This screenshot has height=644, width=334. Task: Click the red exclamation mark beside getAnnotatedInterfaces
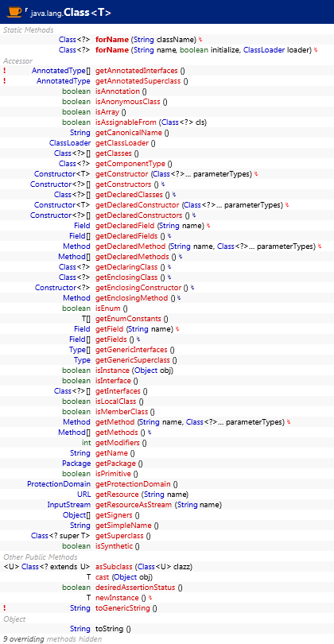point(5,71)
